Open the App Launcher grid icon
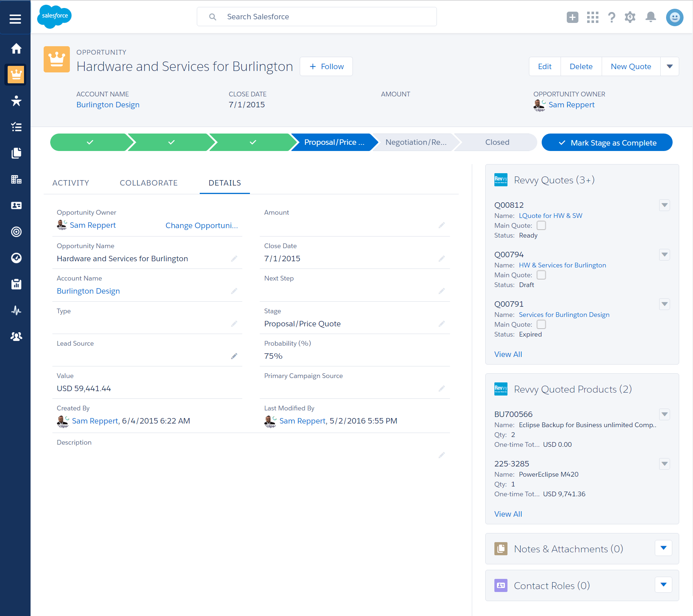 (593, 17)
